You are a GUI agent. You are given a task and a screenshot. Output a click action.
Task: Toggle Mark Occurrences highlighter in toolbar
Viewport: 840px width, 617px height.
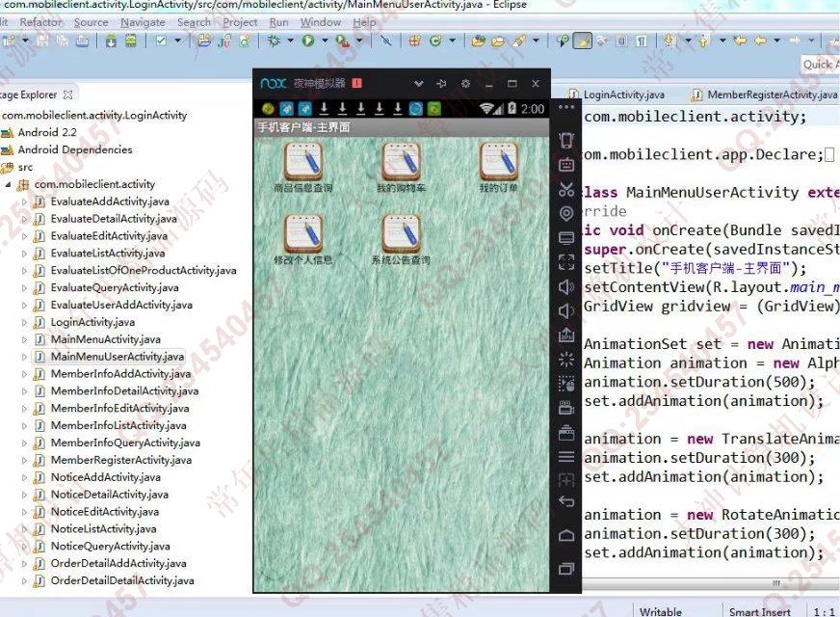coord(583,40)
